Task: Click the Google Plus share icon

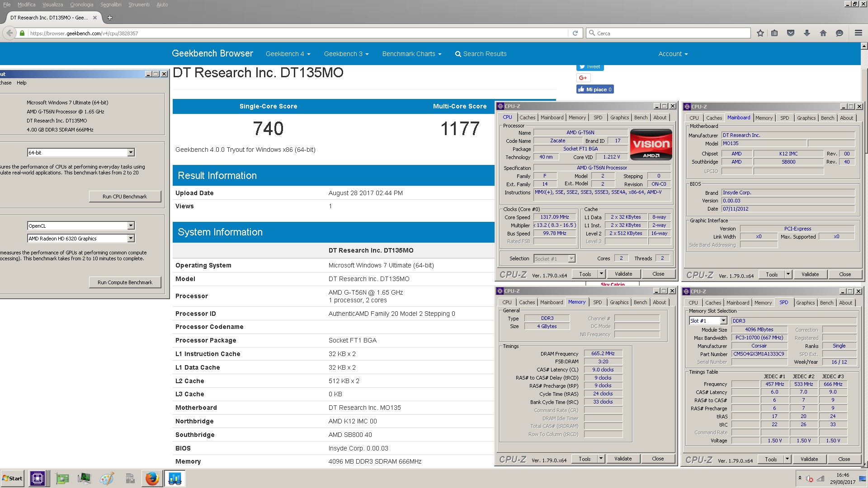Action: (x=583, y=78)
